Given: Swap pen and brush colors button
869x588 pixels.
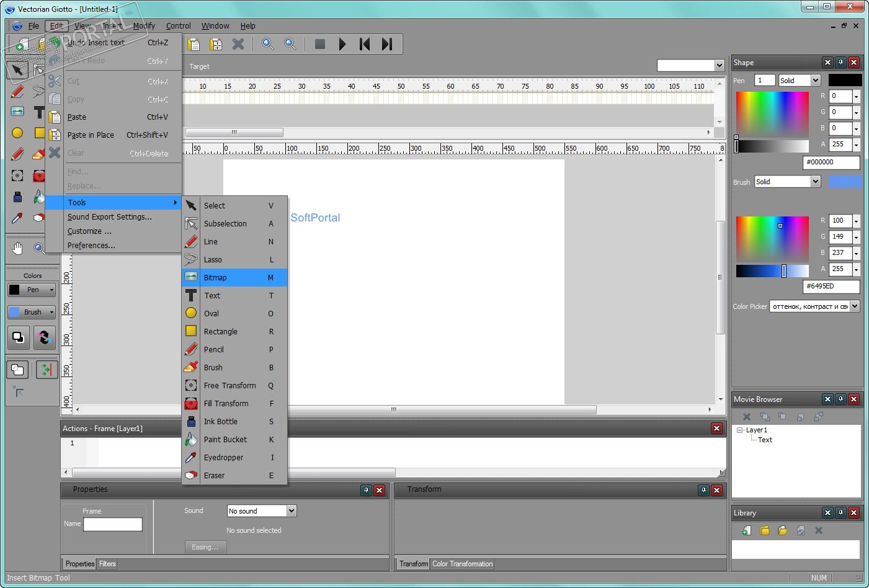Looking at the screenshot, I should (x=44, y=337).
